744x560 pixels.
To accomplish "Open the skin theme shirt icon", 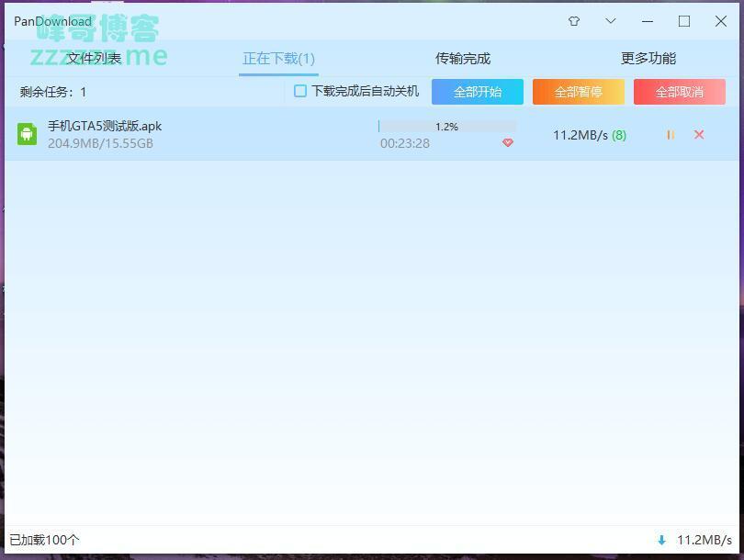I will click(574, 21).
